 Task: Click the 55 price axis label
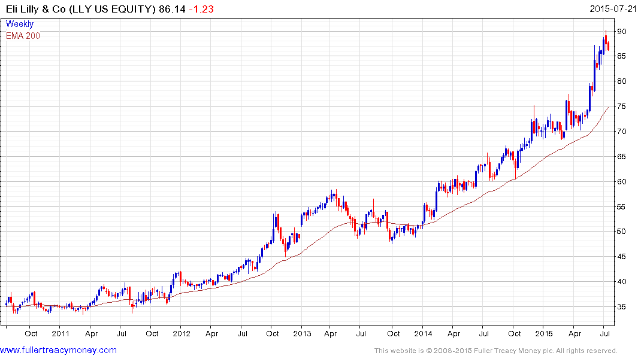click(x=621, y=207)
